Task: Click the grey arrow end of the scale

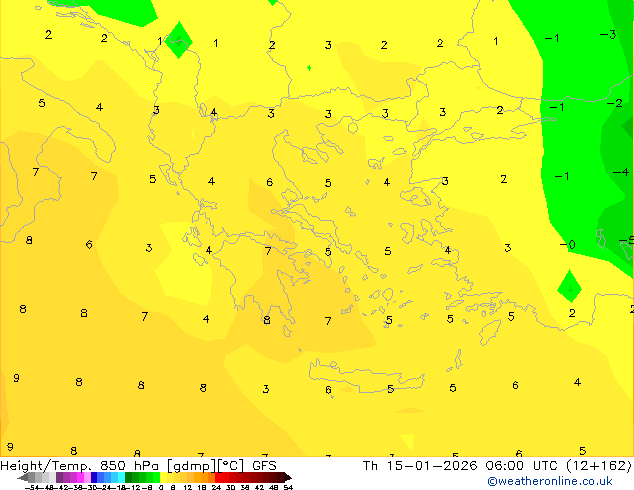Action: (x=23, y=477)
